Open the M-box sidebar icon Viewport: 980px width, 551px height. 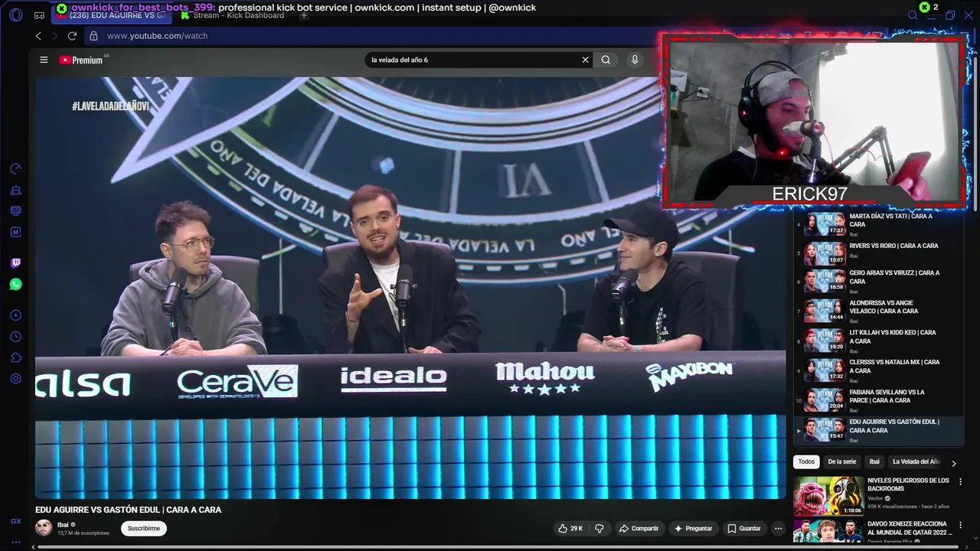click(16, 232)
